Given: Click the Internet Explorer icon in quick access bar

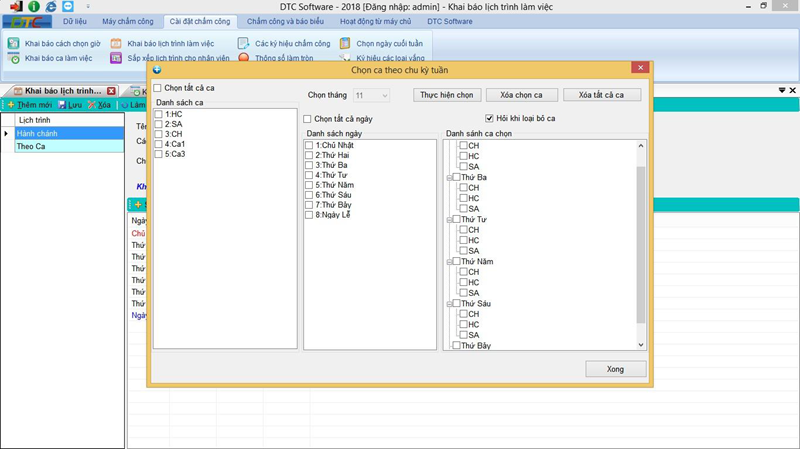Looking at the screenshot, I should (50, 6).
